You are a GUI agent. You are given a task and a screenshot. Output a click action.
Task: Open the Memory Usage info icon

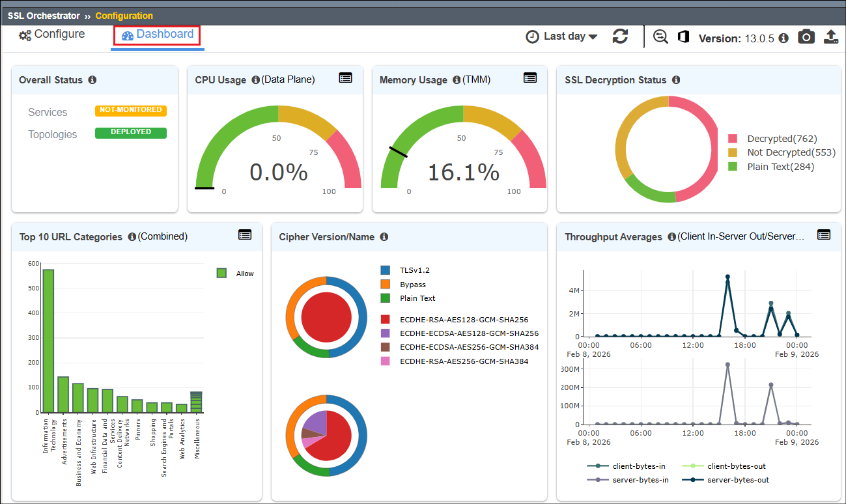tap(457, 80)
